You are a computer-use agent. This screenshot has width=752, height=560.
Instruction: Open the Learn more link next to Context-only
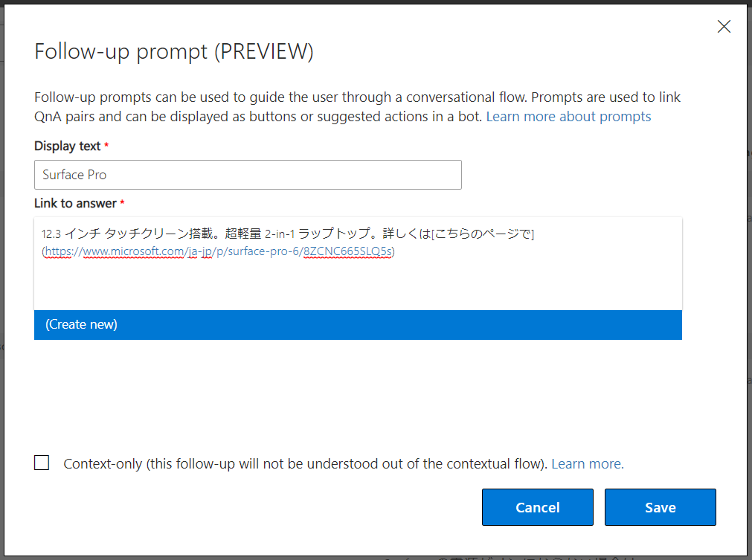588,463
